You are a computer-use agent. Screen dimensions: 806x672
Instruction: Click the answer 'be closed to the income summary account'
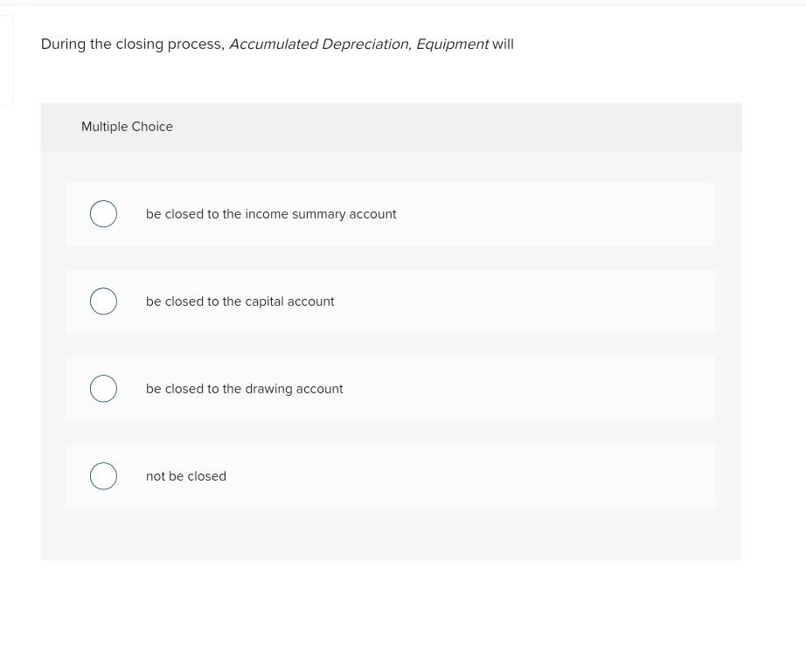click(x=271, y=214)
